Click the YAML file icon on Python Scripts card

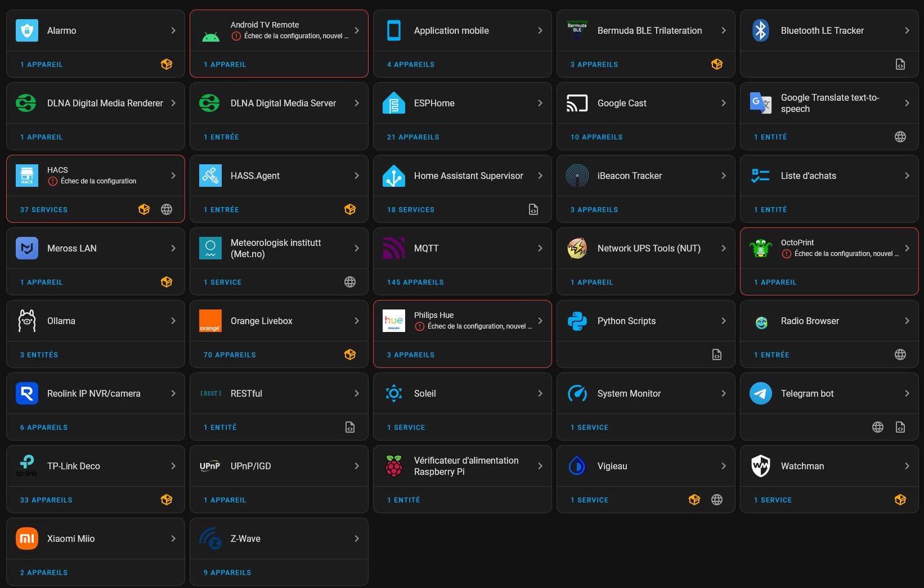(x=717, y=354)
